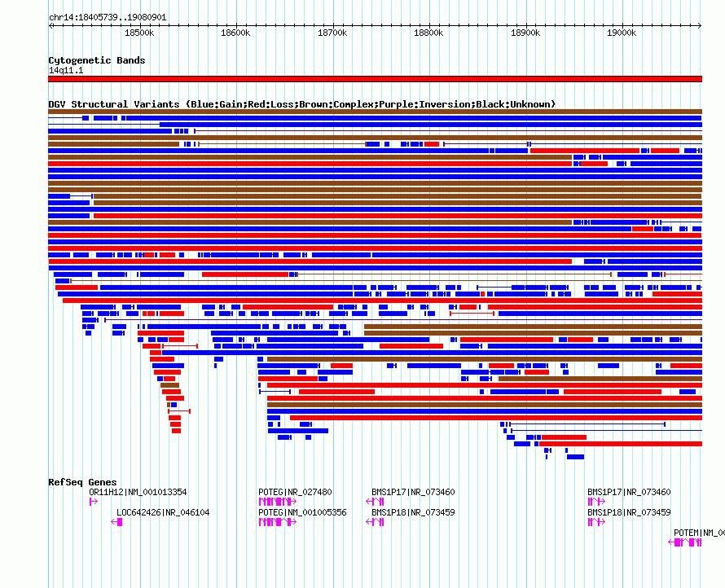This screenshot has height=588, width=725.
Task: Click the 18700k ruler label
Action: [332, 33]
